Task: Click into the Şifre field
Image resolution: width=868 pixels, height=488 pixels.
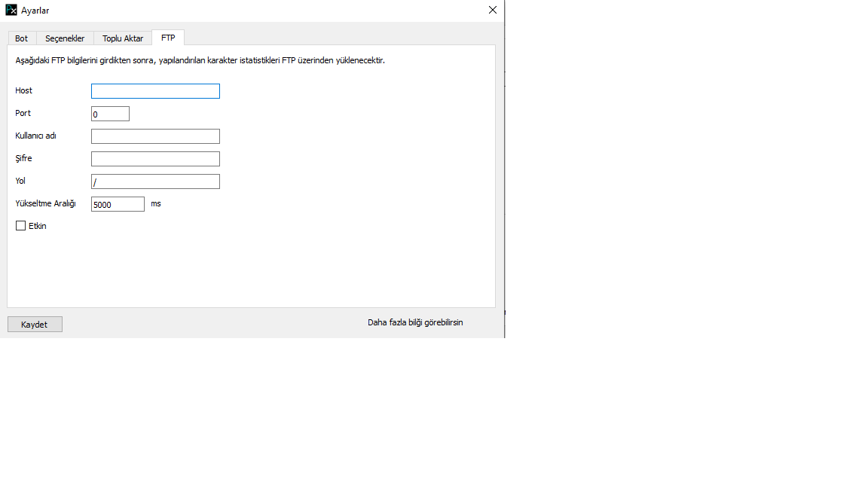Action: click(155, 159)
